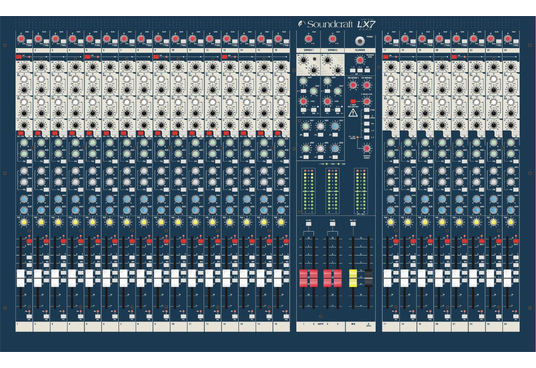Toggle channel 1's PFL button below the fader
536x368 pixels.
(x=29, y=316)
